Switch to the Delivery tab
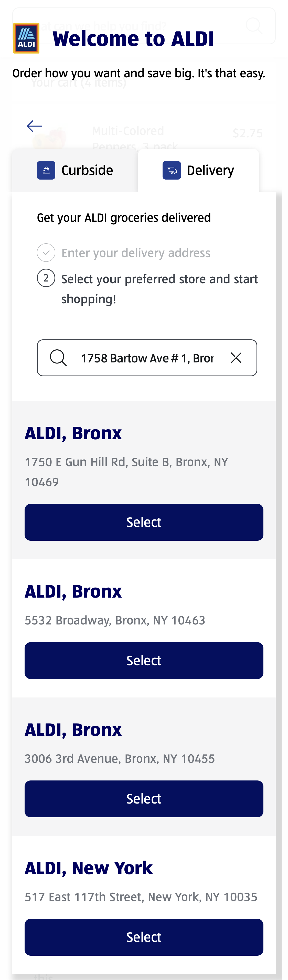 tap(199, 170)
